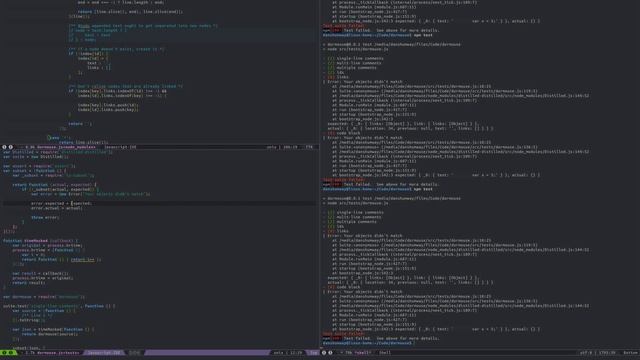The image size is (640, 360).
Task: Click the Top position indicator in the tests mode line
Action: (x=313, y=353)
